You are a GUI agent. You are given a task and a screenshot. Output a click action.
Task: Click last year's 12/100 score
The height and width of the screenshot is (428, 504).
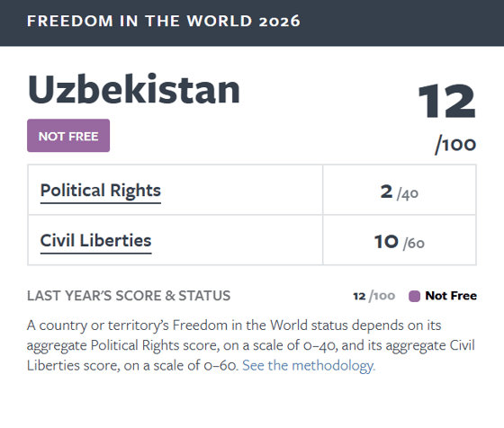pyautogui.click(x=373, y=296)
